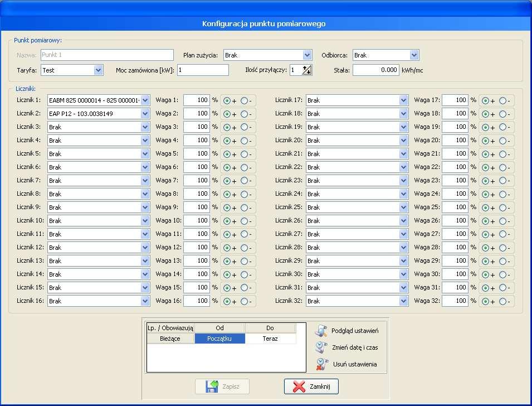The image size is (532, 406).
Task: Click the Zmień datę i czas label
Action: pyautogui.click(x=355, y=347)
